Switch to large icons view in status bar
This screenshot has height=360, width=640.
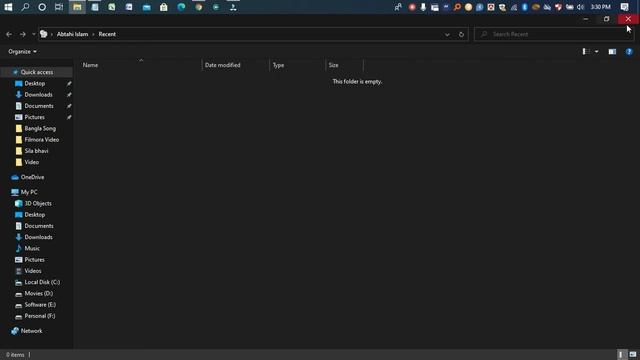[x=633, y=355]
